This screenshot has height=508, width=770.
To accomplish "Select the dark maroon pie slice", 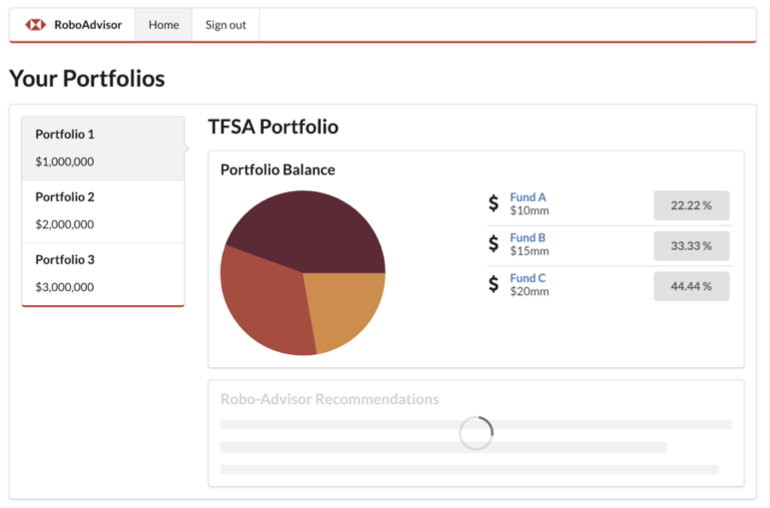I will pos(310,230).
